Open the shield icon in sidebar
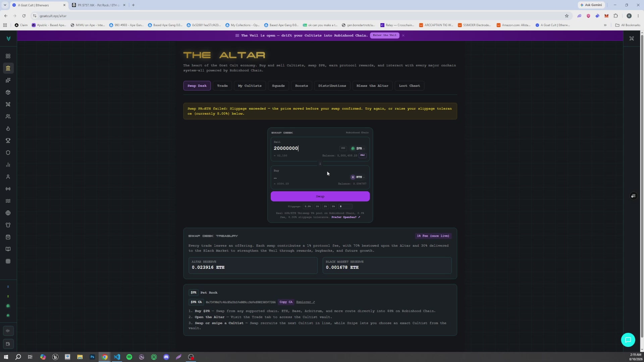This screenshot has height=362, width=644. click(x=8, y=153)
